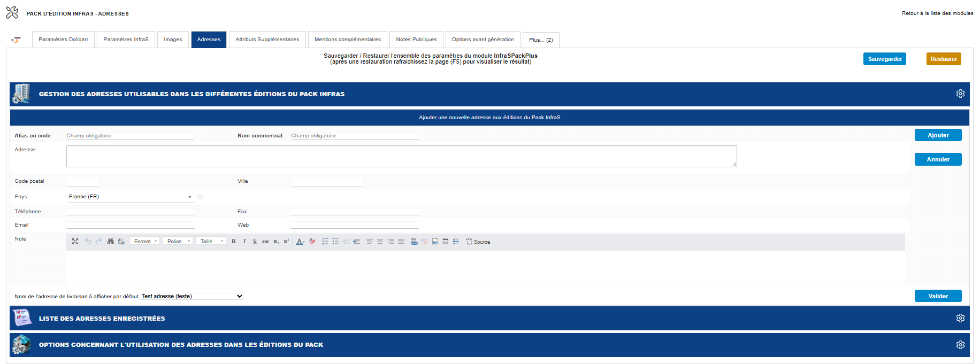Viewport: 980px width, 364px height.
Task: Open the Format dropdown
Action: (144, 242)
